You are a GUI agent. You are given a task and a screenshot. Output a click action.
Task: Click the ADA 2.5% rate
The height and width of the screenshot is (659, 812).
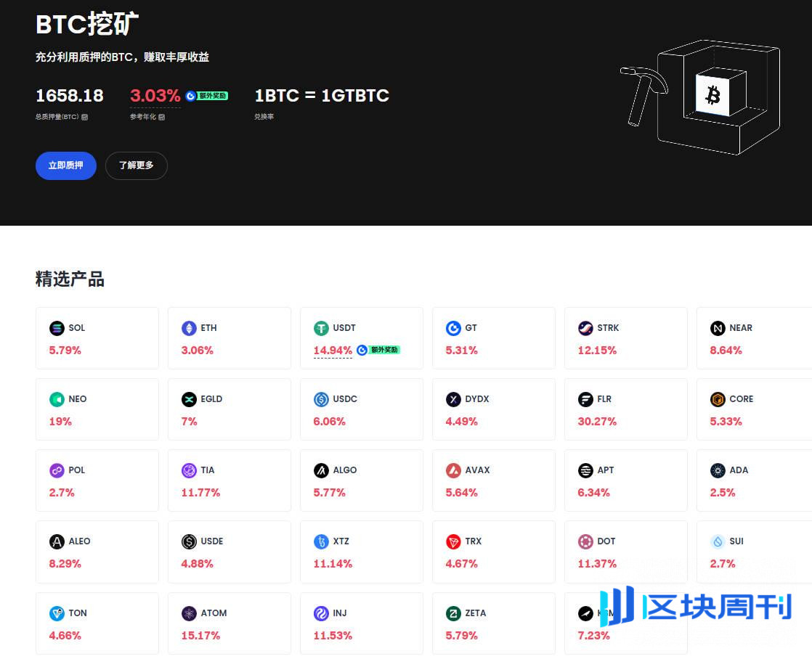pyautogui.click(x=723, y=493)
